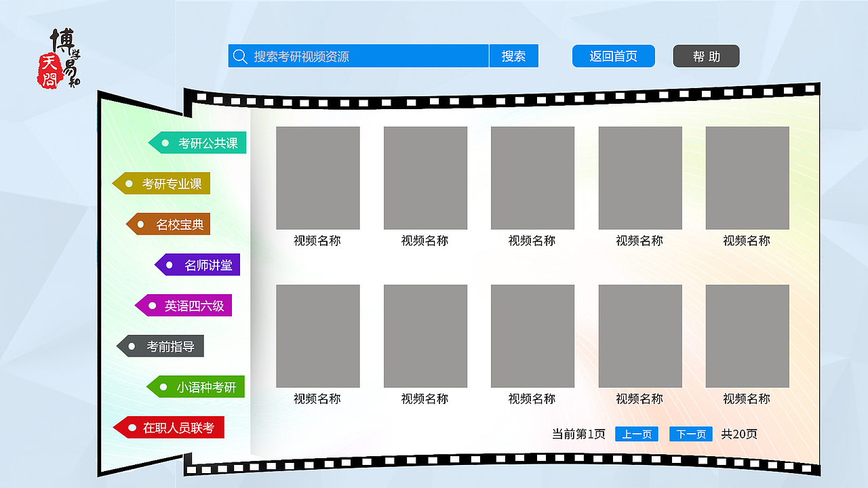
Task: Go to previous page with 上一页
Action: tap(637, 434)
